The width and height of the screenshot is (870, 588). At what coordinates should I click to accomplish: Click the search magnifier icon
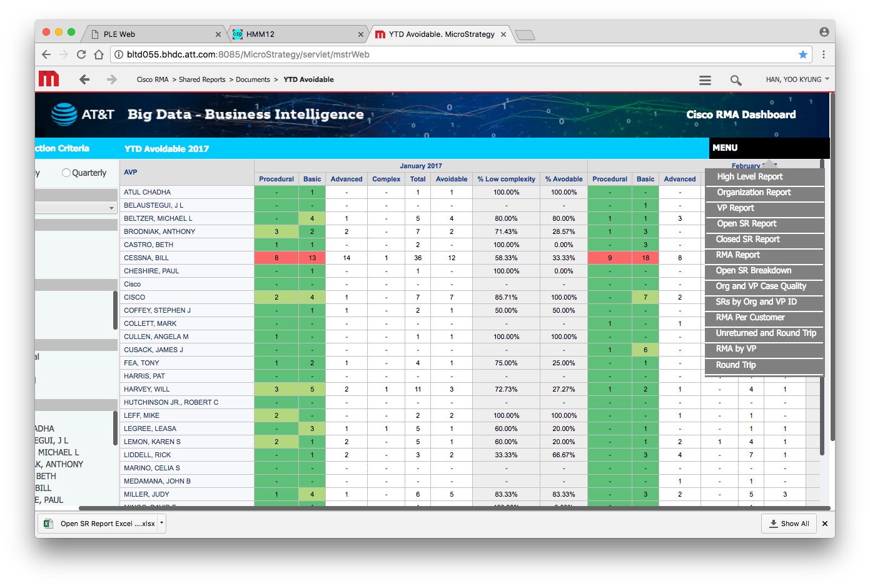736,80
